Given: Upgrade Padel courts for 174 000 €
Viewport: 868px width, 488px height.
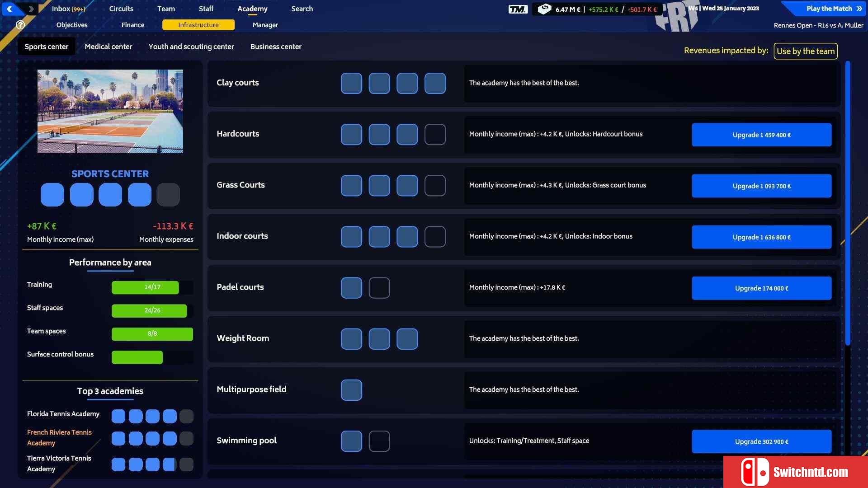Looking at the screenshot, I should tap(761, 288).
